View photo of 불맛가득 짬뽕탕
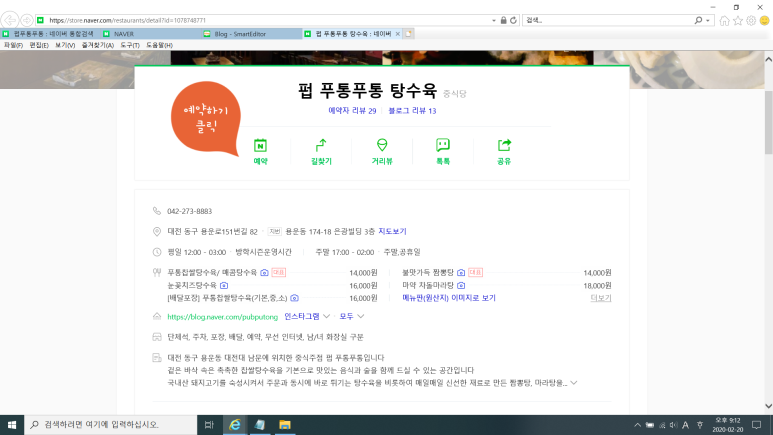 tap(461, 273)
